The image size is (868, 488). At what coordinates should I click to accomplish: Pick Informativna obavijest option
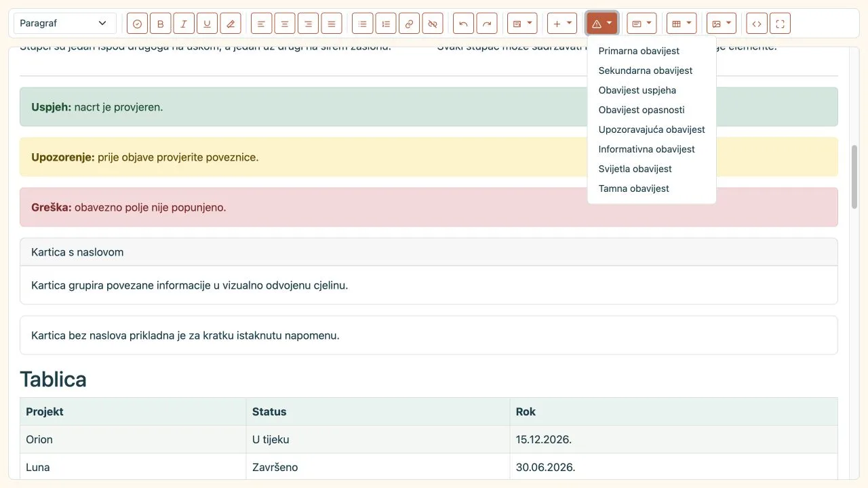click(x=652, y=149)
